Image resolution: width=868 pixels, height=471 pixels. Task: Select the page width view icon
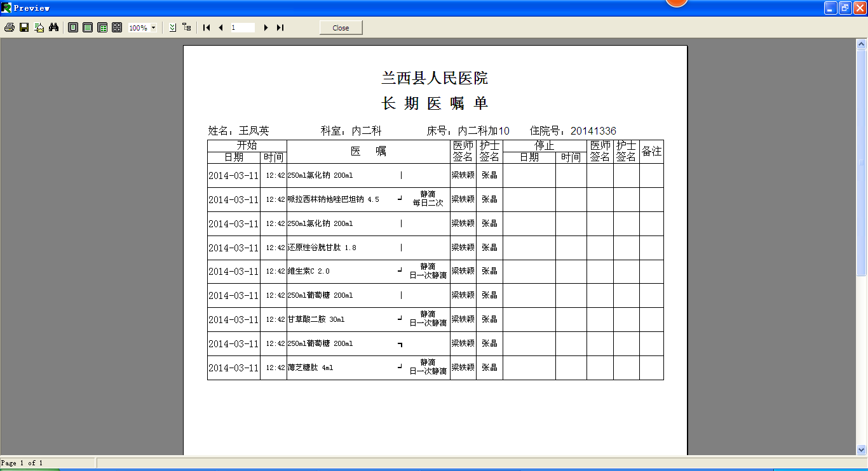[88, 28]
